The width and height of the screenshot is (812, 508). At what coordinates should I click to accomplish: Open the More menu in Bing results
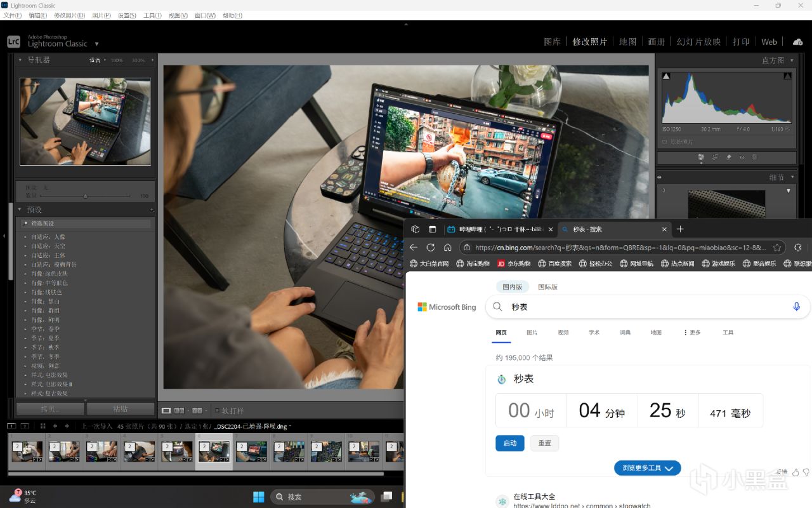[692, 333]
